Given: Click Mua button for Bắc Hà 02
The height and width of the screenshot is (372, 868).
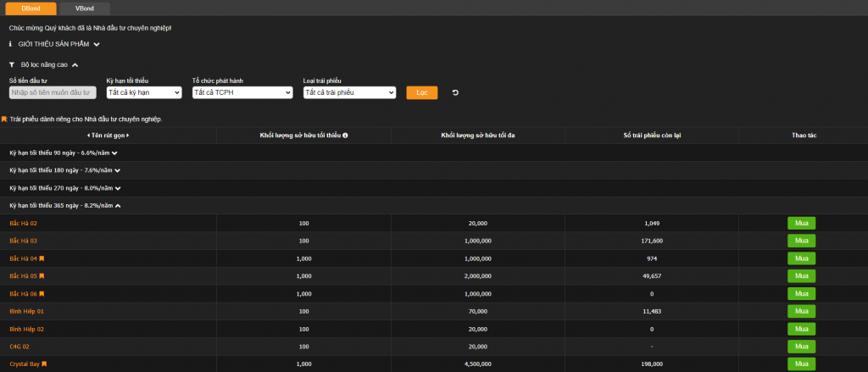Looking at the screenshot, I should click(801, 223).
